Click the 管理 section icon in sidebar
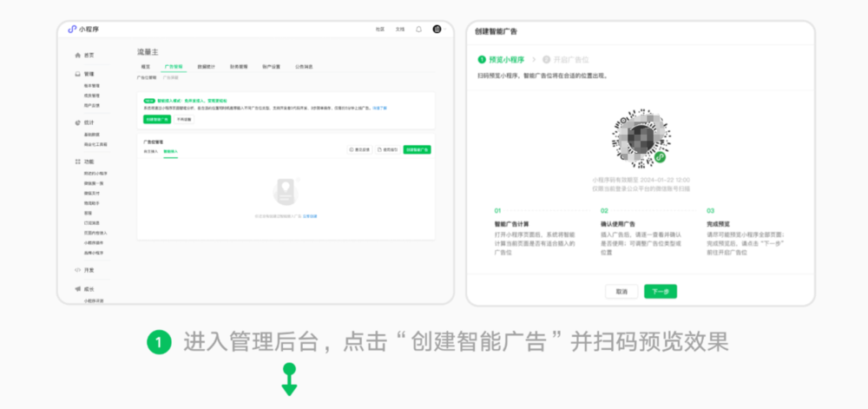 pos(77,74)
